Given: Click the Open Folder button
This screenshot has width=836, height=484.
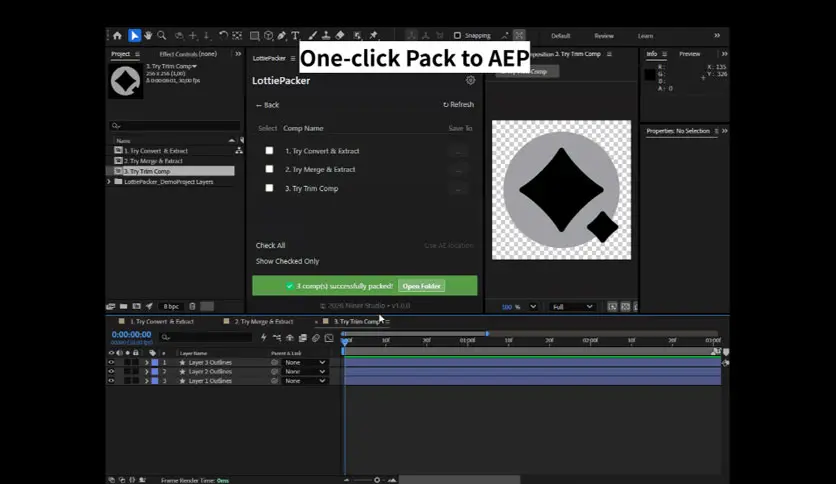Looking at the screenshot, I should pos(421,286).
